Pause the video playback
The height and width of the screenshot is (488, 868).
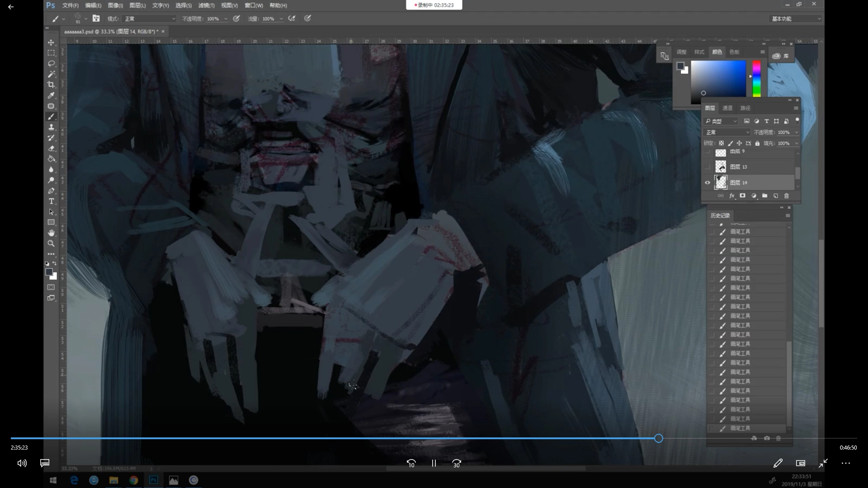(434, 463)
